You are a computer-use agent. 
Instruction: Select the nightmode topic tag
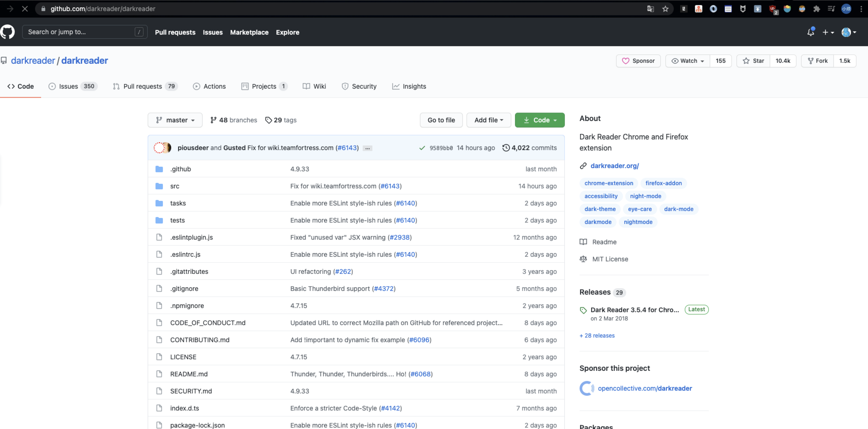pyautogui.click(x=638, y=222)
